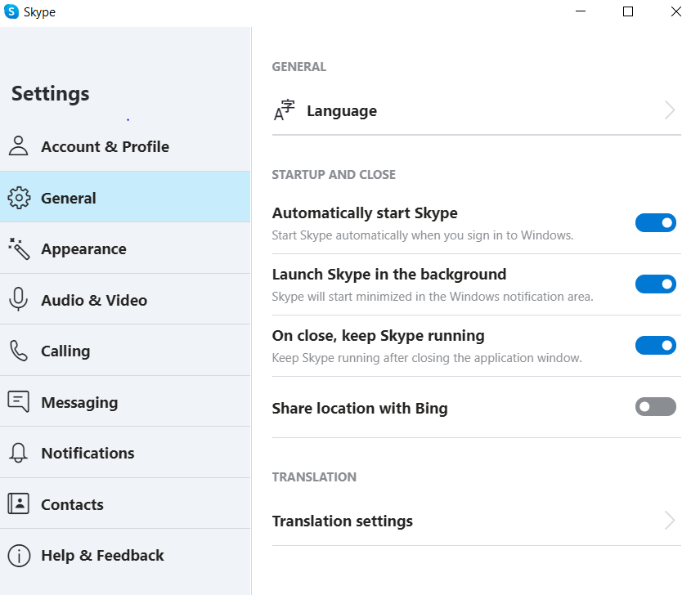Maximize the Skype window
Image resolution: width=700 pixels, height=595 pixels.
click(628, 11)
